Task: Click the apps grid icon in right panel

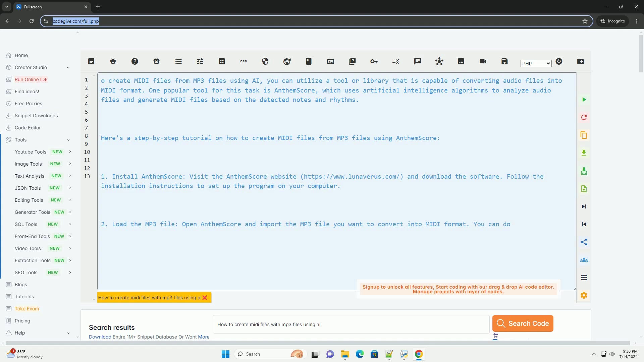Action: point(584,278)
